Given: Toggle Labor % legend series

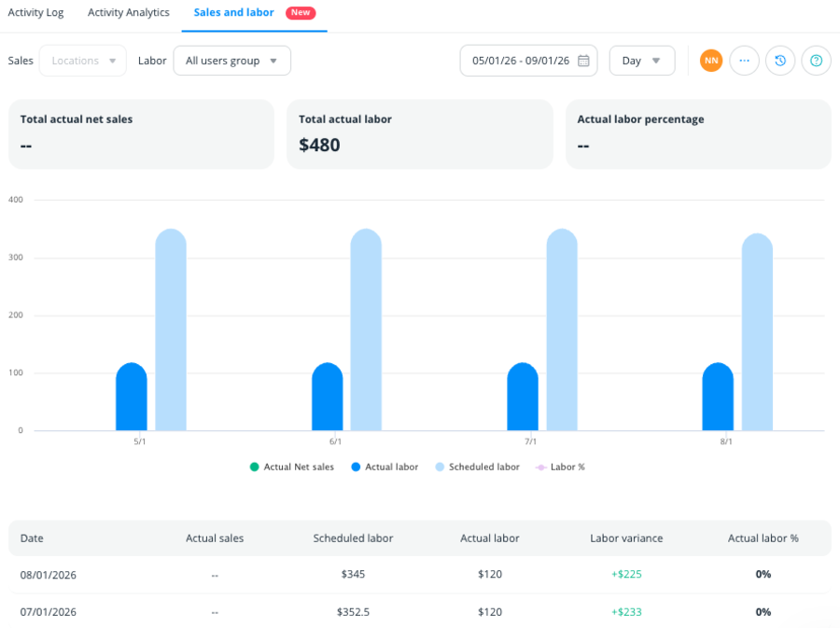Looking at the screenshot, I should click(x=560, y=467).
